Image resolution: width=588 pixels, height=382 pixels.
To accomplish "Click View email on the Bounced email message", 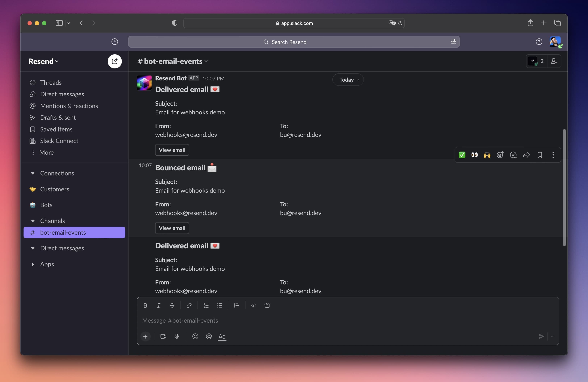I will click(172, 228).
